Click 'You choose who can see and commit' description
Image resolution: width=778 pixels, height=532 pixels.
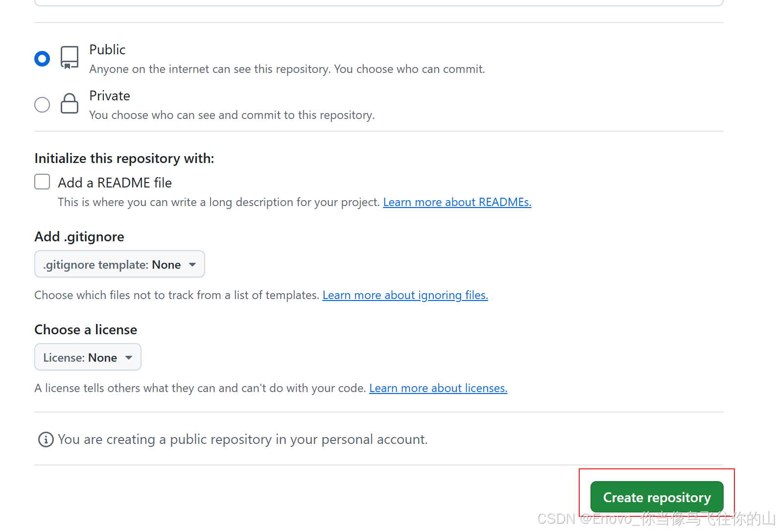(232, 115)
